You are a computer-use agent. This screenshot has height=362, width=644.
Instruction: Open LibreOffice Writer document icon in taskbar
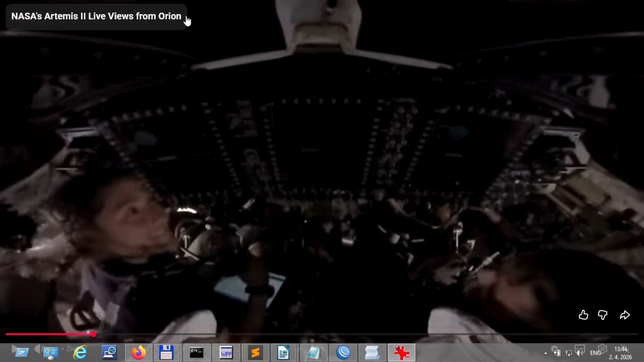[x=283, y=352]
